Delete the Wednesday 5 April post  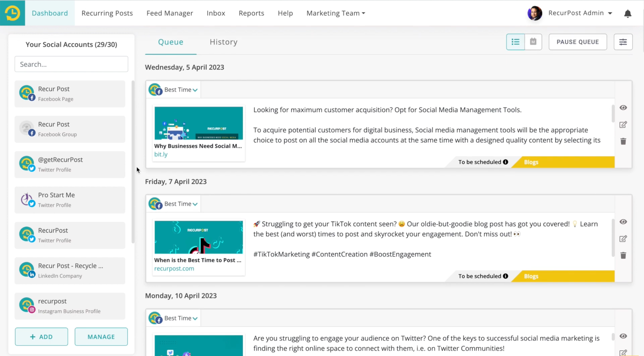[623, 141]
